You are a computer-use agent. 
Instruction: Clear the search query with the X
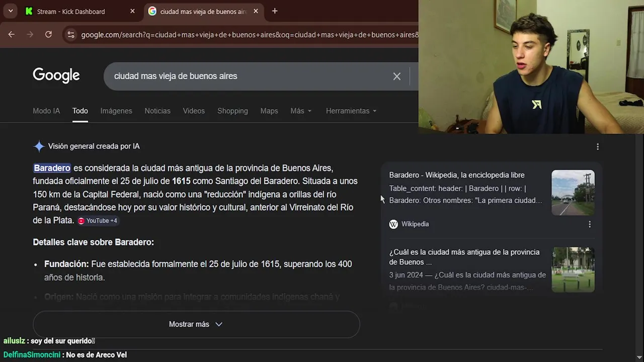(x=397, y=76)
